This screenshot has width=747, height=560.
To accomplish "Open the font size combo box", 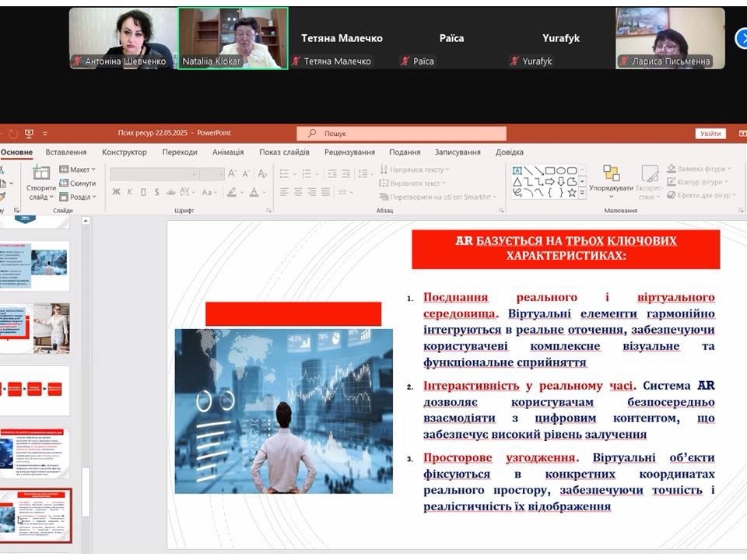I will [212, 173].
